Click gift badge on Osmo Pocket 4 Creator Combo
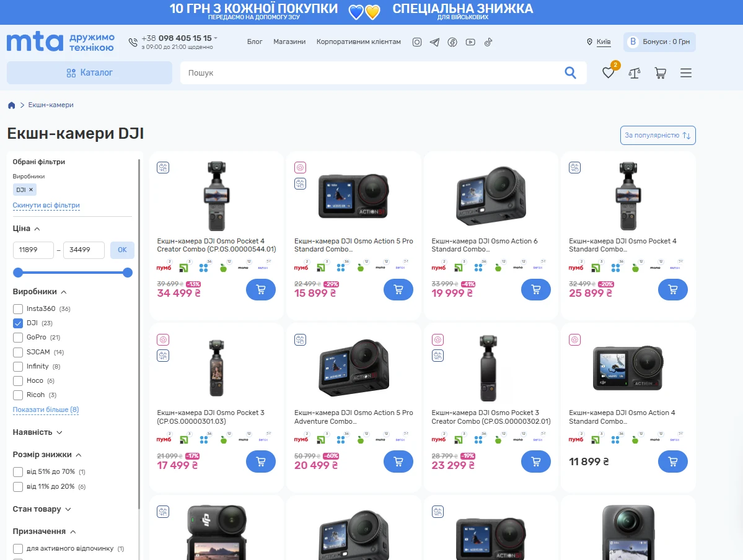Viewport: 743px width, 560px height. pos(163,168)
